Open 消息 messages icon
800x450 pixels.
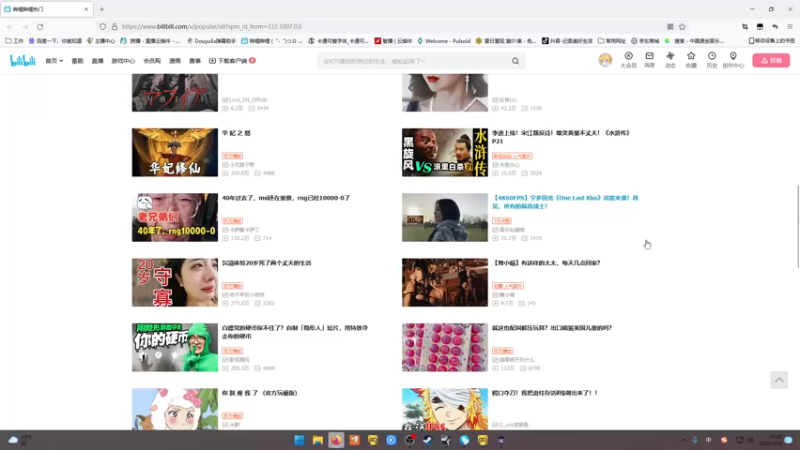point(649,60)
